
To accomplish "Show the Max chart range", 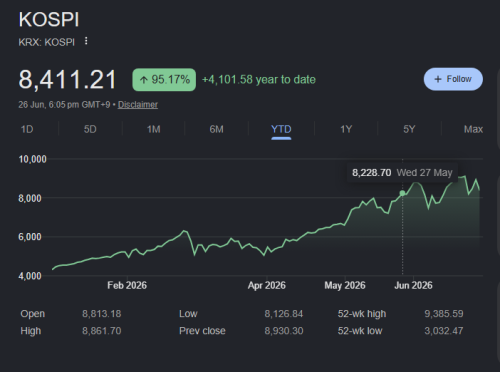I will pyautogui.click(x=473, y=129).
